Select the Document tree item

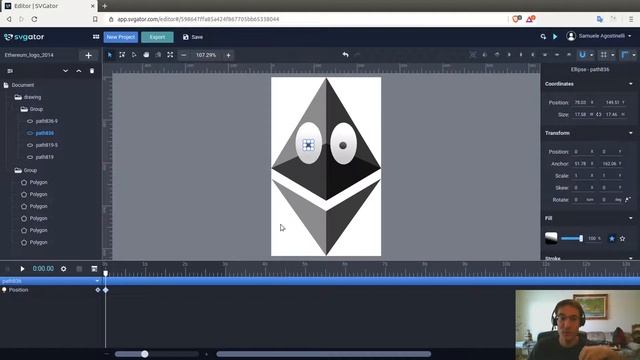23,85
